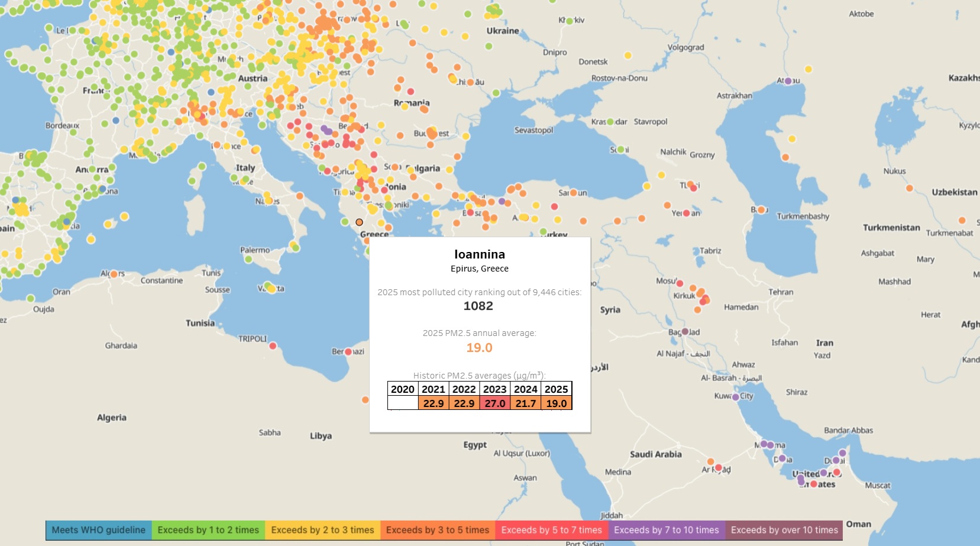The height and width of the screenshot is (546, 980).
Task: Select the red marker at Benghazi
Action: [x=348, y=352]
